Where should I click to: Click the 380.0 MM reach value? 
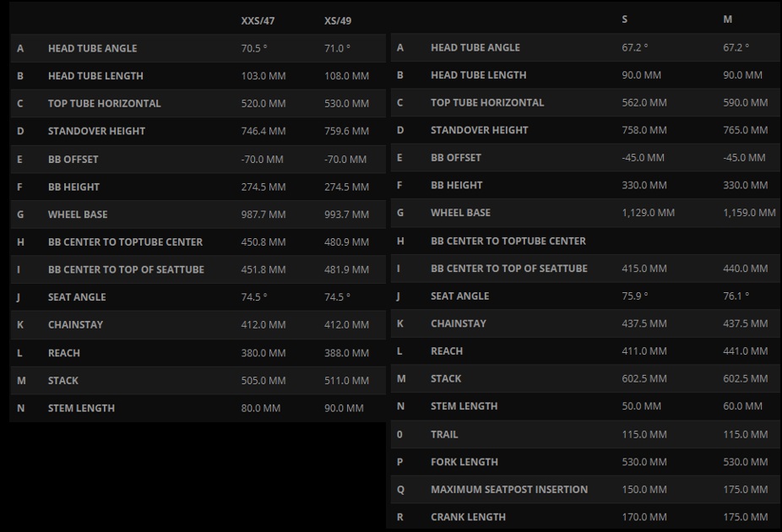point(263,353)
